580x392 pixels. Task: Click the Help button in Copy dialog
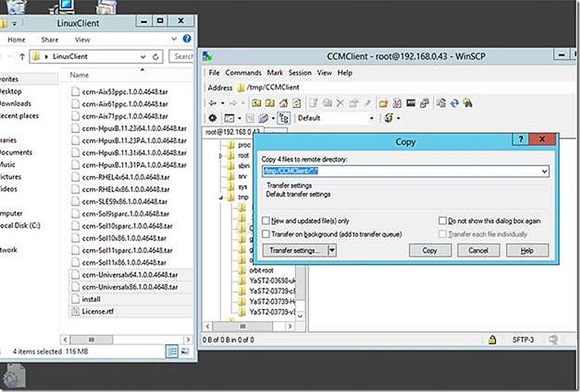tap(527, 250)
